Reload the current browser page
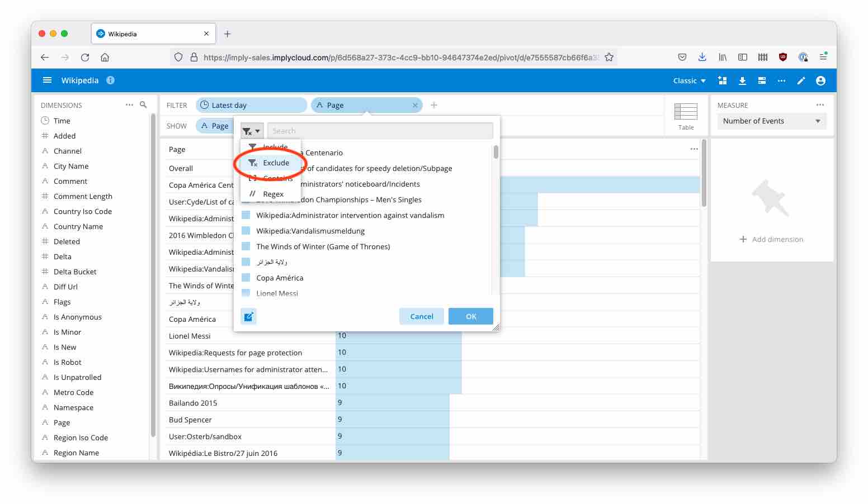 point(85,57)
